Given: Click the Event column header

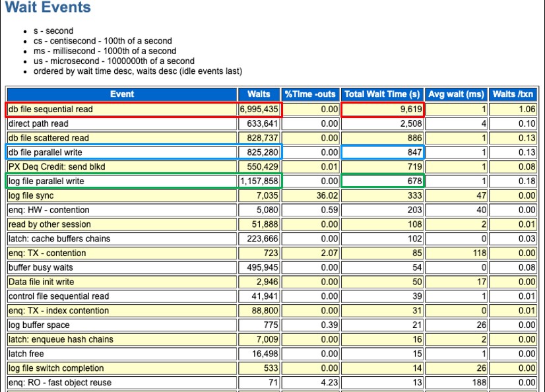Looking at the screenshot, I should (x=121, y=94).
